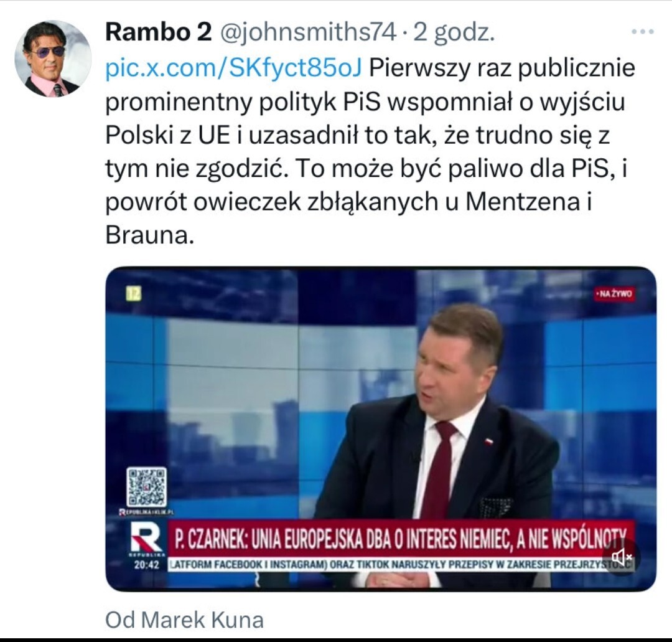Select the NA ŻYWO live badge

(x=614, y=294)
